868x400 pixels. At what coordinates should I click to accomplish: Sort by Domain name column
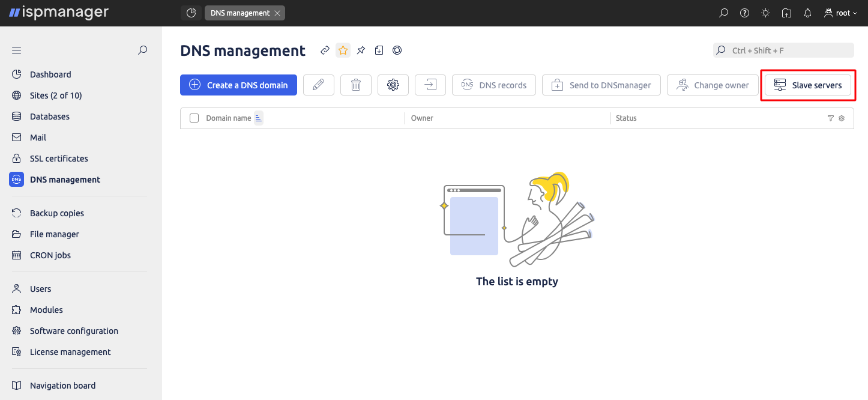tap(229, 118)
